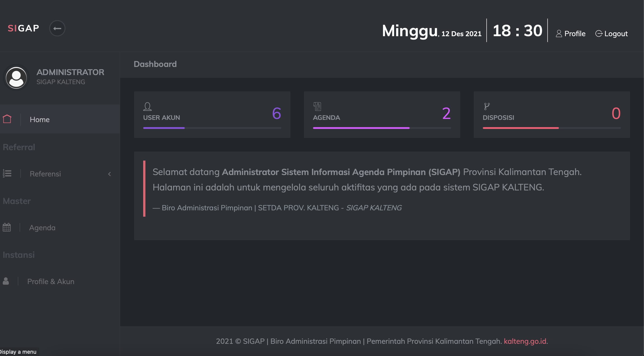The height and width of the screenshot is (356, 644).
Task: Click the Disposisi red progress bar
Action: [x=520, y=128]
